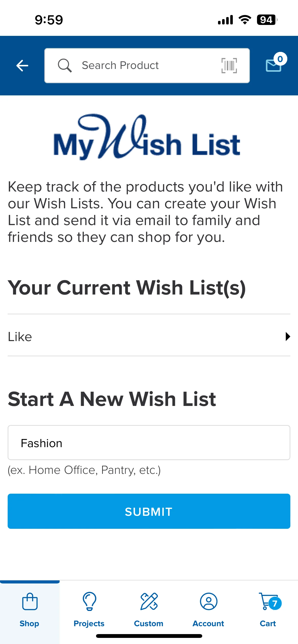
Task: Submit the new wish list
Action: pos(149,511)
